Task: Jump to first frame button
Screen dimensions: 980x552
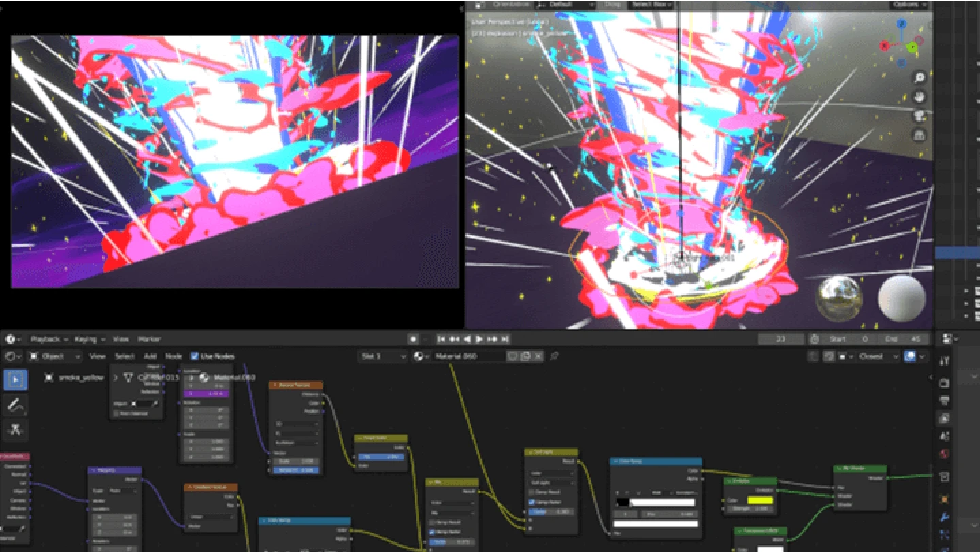Action: pos(442,339)
